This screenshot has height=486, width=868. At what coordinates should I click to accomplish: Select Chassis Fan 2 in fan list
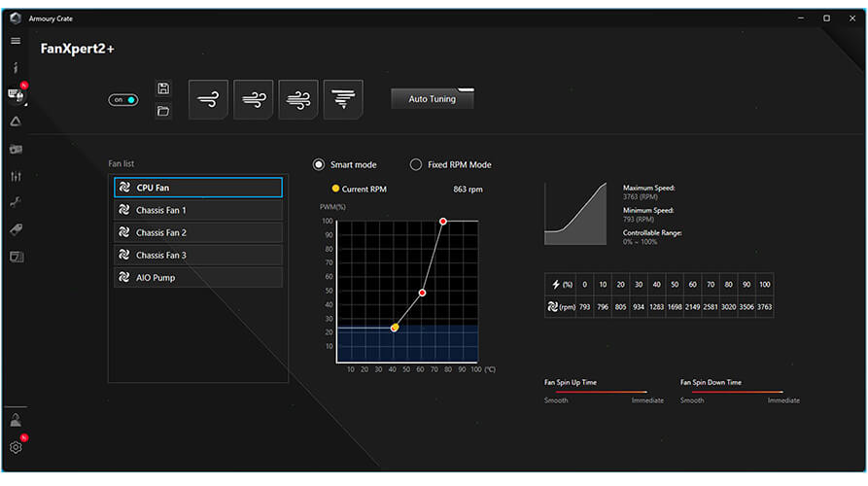point(198,233)
